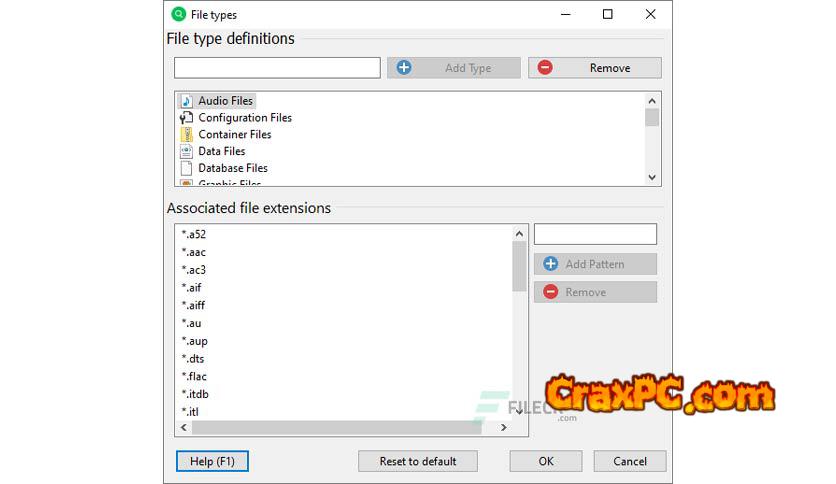836x484 pixels.
Task: Select the *.flac extension
Action: [194, 376]
